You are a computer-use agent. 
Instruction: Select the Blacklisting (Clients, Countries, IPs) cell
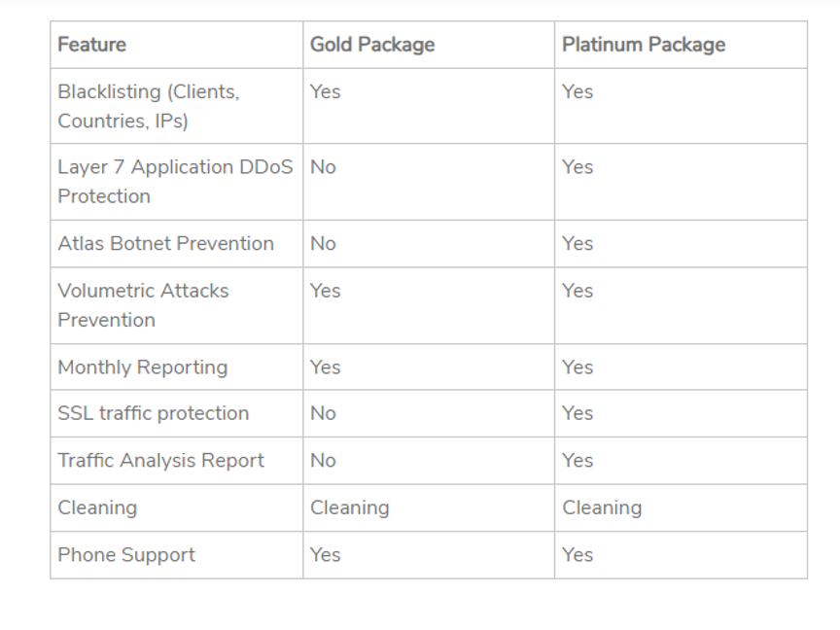149,106
